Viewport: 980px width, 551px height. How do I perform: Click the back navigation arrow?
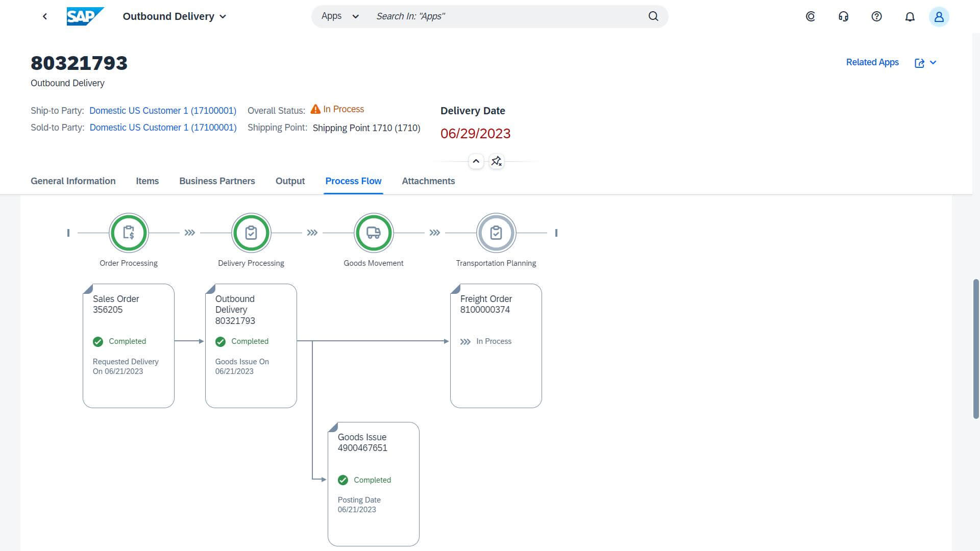pyautogui.click(x=45, y=16)
